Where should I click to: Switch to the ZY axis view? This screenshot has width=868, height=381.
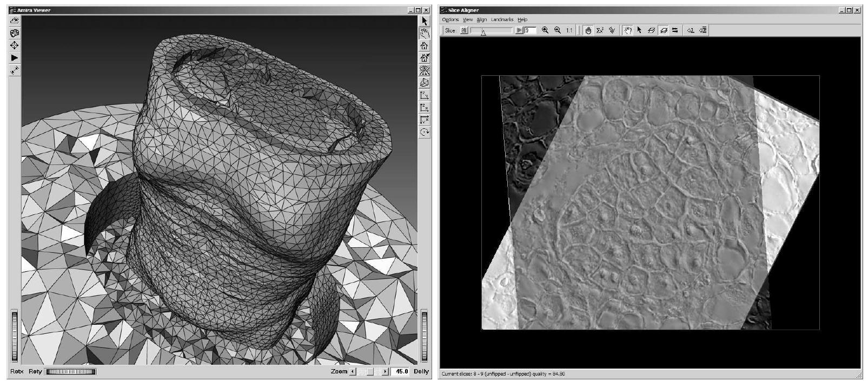[425, 95]
